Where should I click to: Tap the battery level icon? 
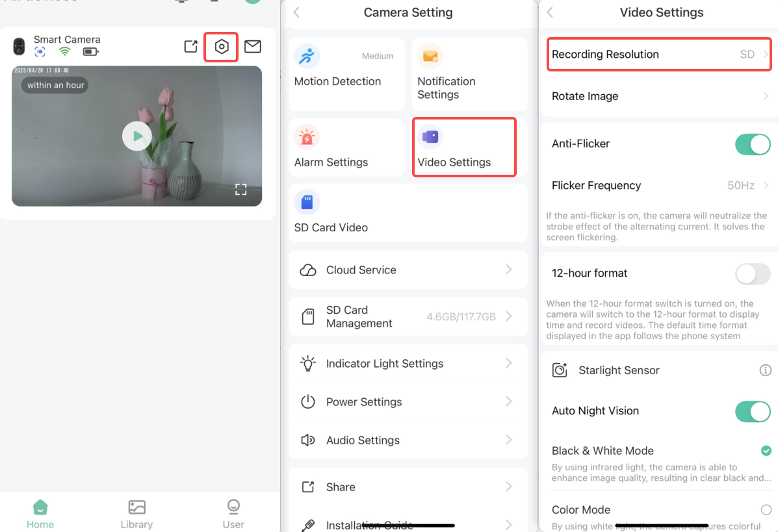[x=91, y=51]
